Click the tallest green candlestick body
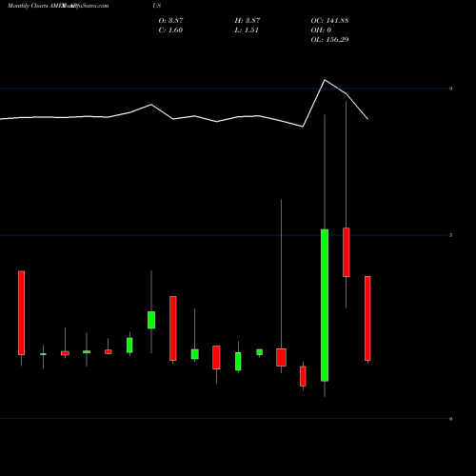The height and width of the screenshot is (476, 476). 325,305
